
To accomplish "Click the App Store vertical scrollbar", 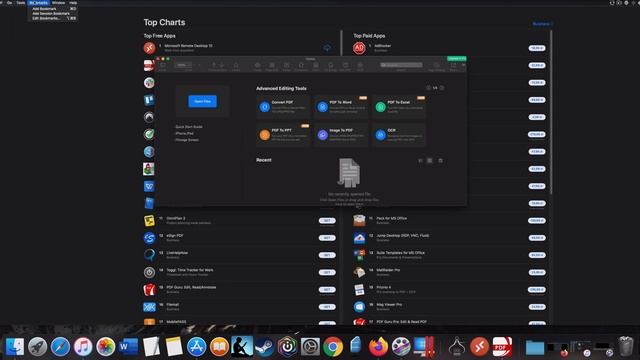I will coord(551,112).
